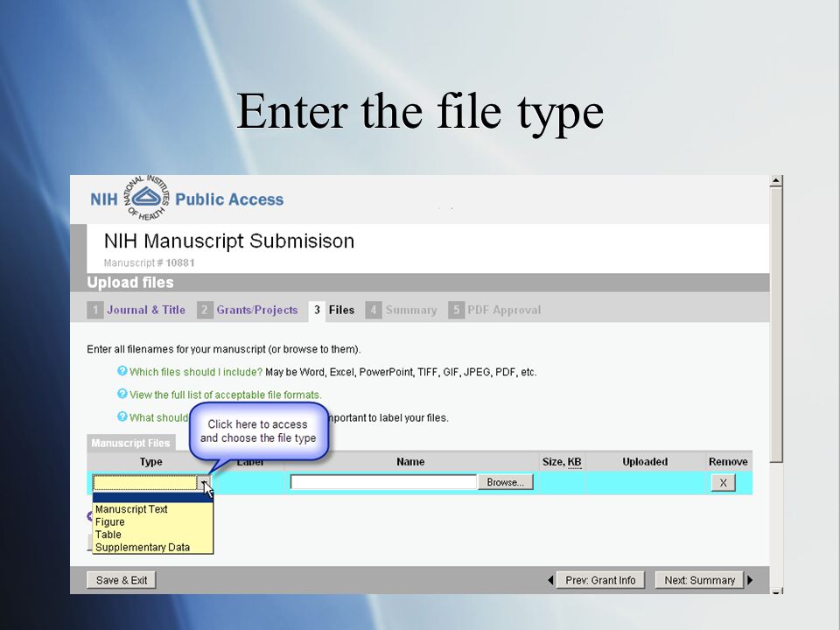Go to the 'Grants/Projects' step tab
This screenshot has width=840, height=630.
[248, 310]
